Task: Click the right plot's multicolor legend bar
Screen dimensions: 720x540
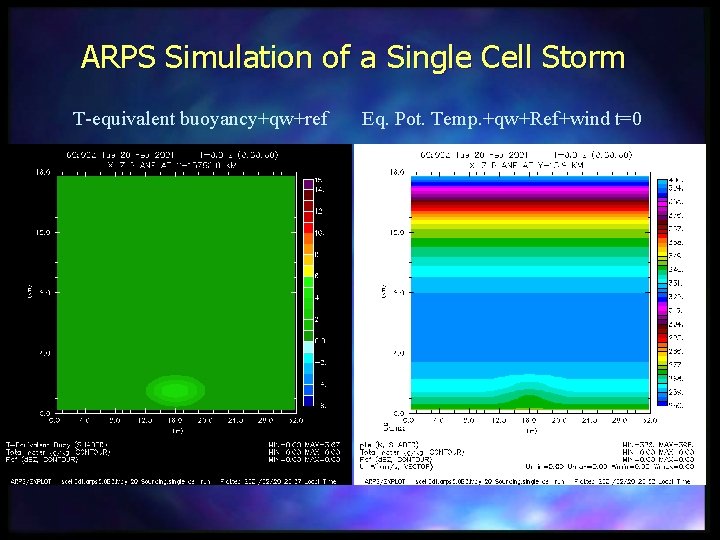Action: [662, 292]
